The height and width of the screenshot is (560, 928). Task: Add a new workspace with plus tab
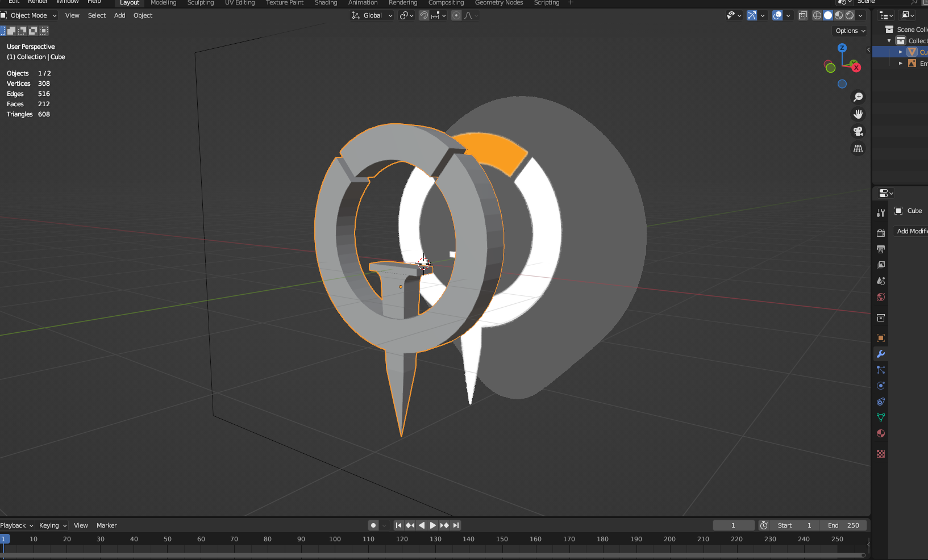(571, 3)
